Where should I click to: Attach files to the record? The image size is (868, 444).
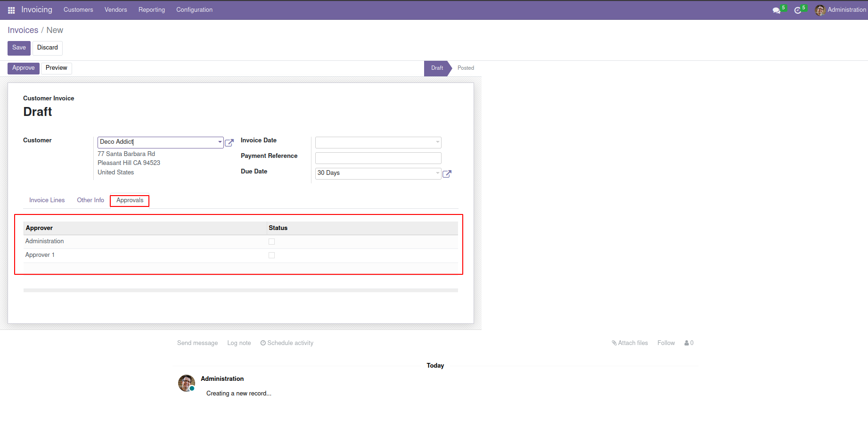point(630,343)
